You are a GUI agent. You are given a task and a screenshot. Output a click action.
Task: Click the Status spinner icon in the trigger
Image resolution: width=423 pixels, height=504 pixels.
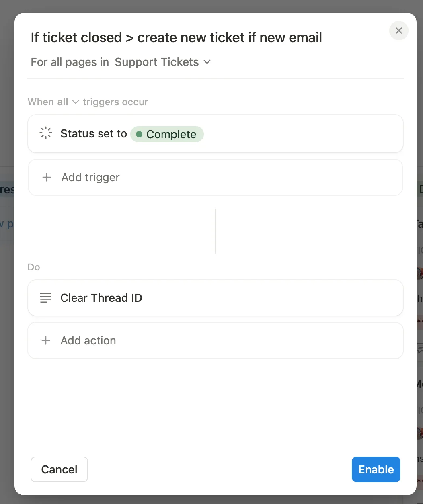46,133
